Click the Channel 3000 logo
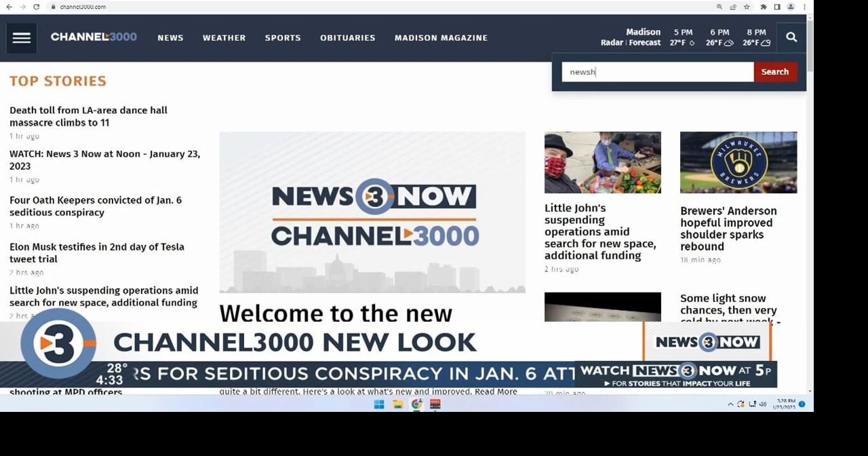The height and width of the screenshot is (456, 868). [94, 37]
